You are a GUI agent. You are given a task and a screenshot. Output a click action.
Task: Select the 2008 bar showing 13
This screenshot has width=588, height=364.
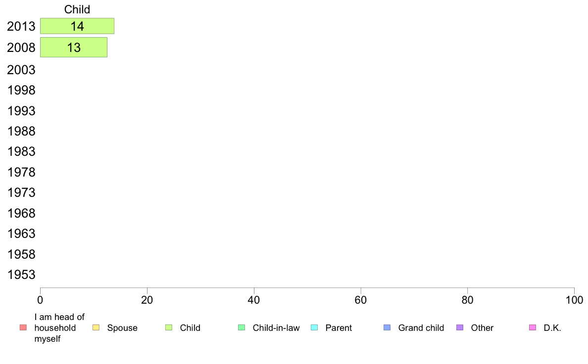coord(74,47)
